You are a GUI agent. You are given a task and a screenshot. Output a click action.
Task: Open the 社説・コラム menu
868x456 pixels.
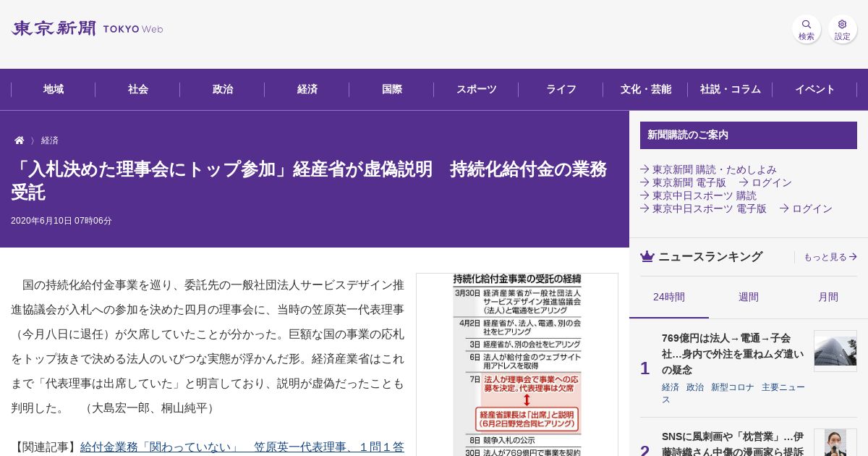point(731,89)
